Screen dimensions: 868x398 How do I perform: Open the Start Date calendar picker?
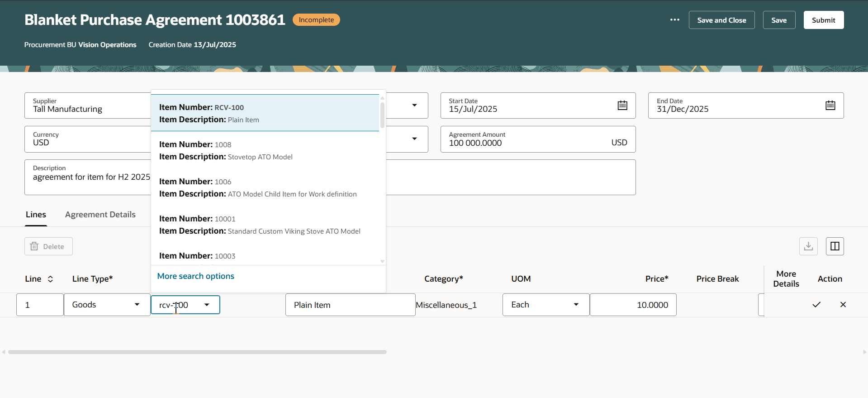(622, 105)
